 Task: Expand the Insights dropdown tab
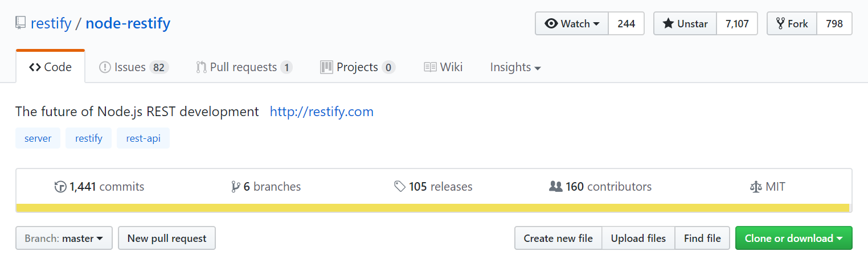coord(515,67)
